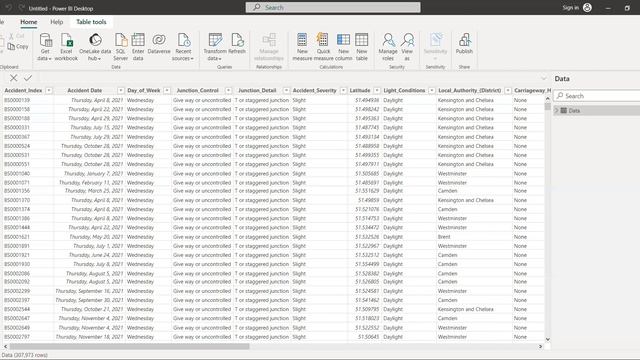Viewport: 640px width, 360px height.
Task: Connect to SQL Server
Action: [120, 47]
